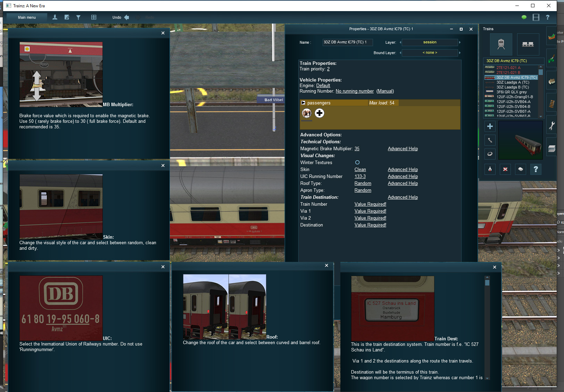564x392 pixels.
Task: Select the single train vehicle mode icon
Action: (x=501, y=44)
